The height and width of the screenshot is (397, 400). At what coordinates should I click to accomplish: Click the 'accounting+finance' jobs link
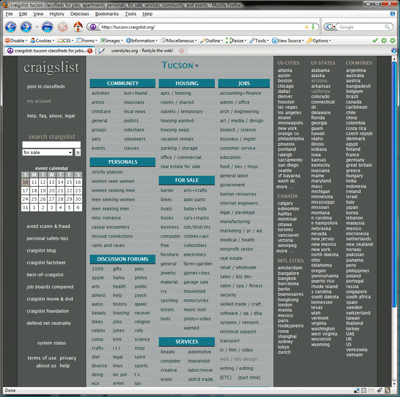pyautogui.click(x=240, y=93)
